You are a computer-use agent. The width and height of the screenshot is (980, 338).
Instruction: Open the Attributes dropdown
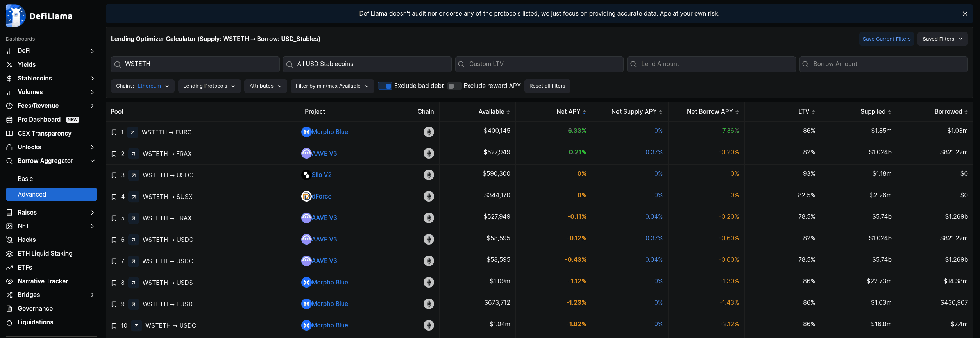pos(266,86)
